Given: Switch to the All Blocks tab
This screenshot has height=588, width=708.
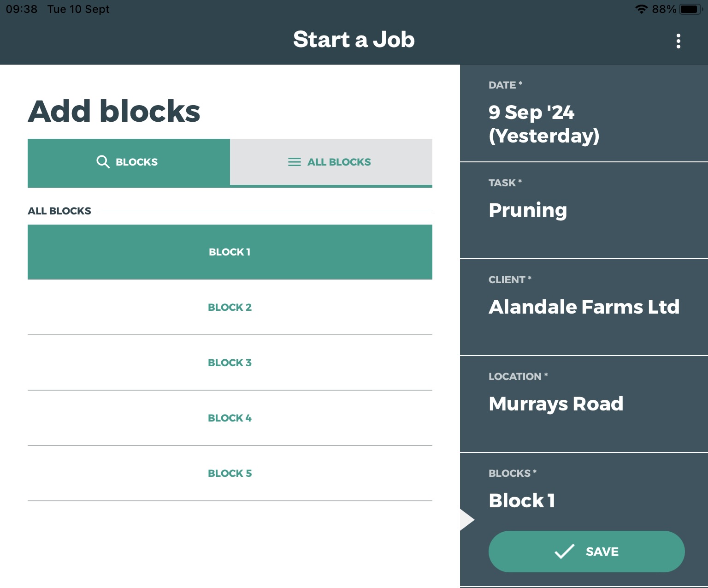Looking at the screenshot, I should tap(331, 162).
